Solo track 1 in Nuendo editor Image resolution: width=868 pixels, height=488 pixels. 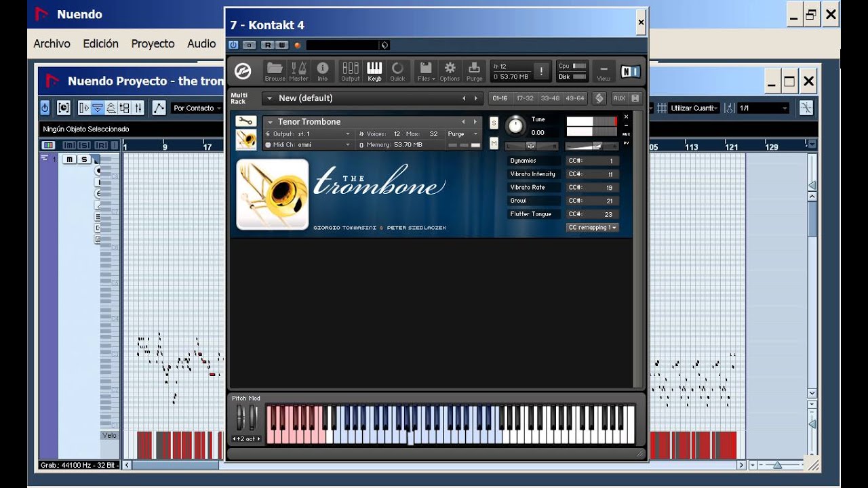tap(83, 159)
